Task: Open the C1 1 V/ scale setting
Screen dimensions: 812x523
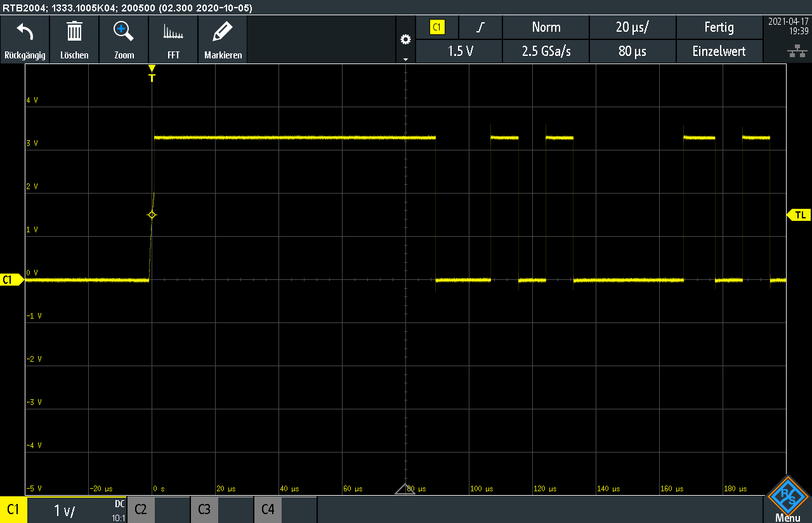Action: pos(65,510)
